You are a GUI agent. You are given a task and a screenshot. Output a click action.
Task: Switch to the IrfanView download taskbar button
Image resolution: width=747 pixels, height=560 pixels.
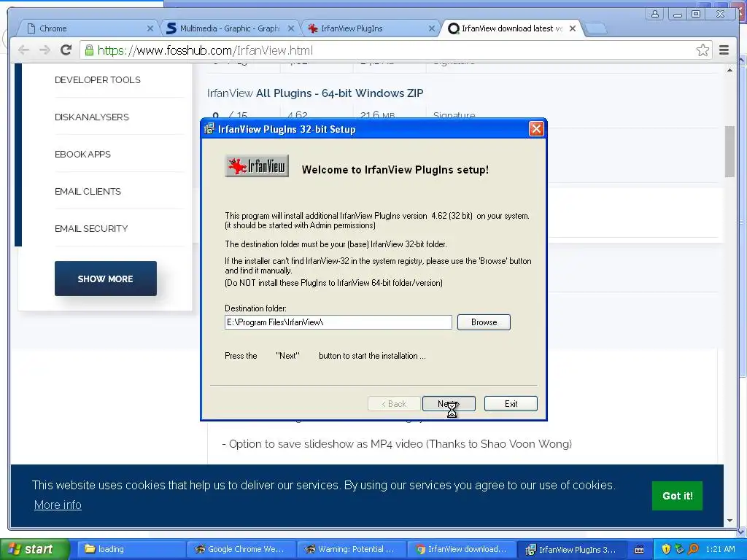pos(462,549)
